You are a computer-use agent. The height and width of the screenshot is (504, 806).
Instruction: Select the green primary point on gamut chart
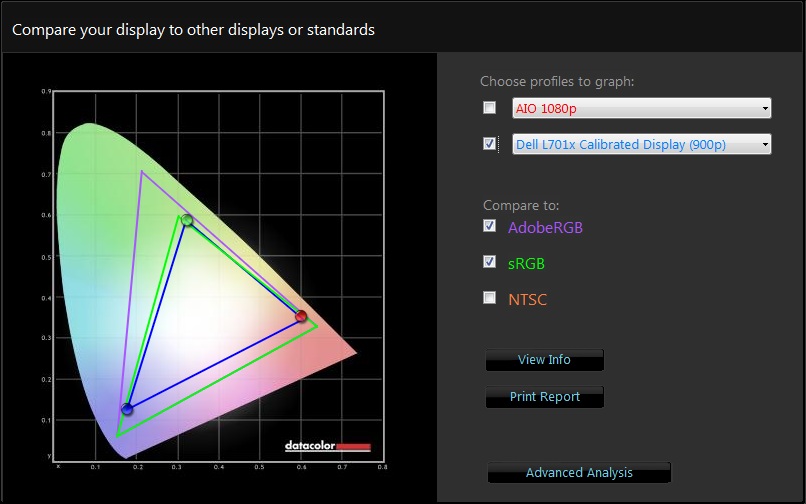(187, 220)
